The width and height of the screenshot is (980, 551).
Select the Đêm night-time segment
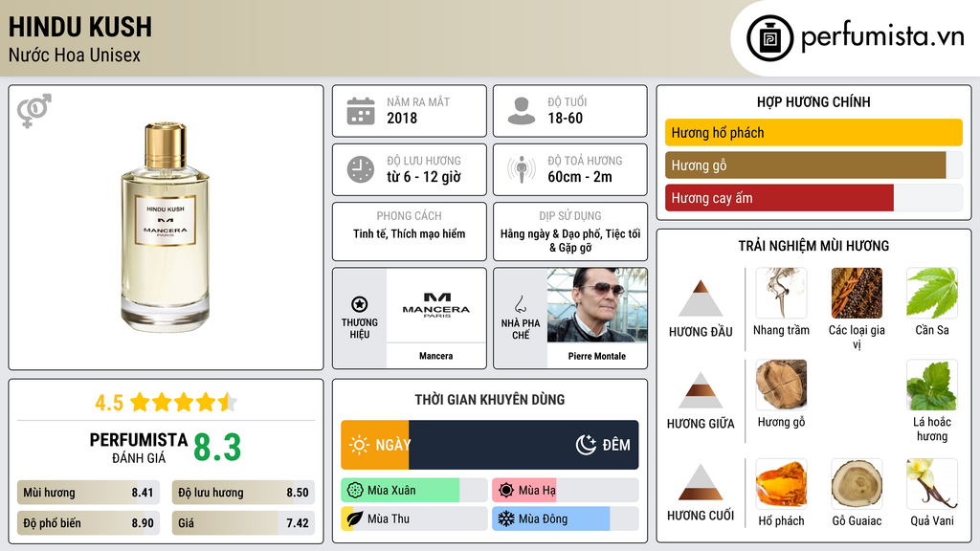coord(523,445)
